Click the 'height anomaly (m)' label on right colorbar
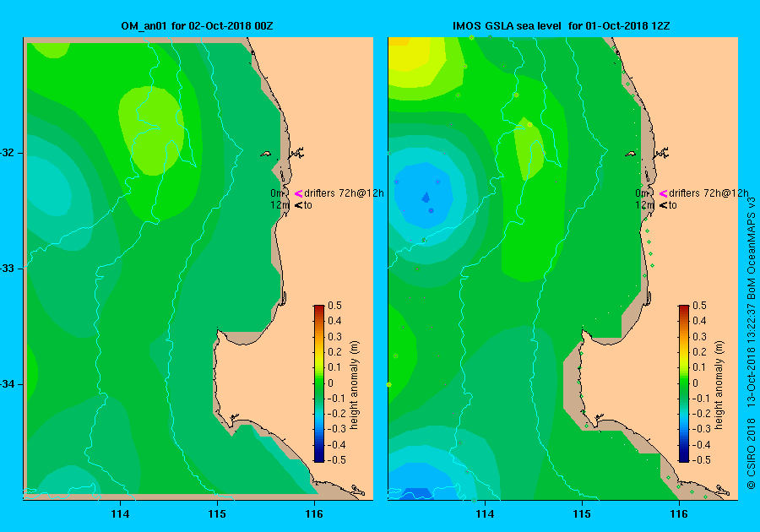760x532 pixels. (719, 385)
